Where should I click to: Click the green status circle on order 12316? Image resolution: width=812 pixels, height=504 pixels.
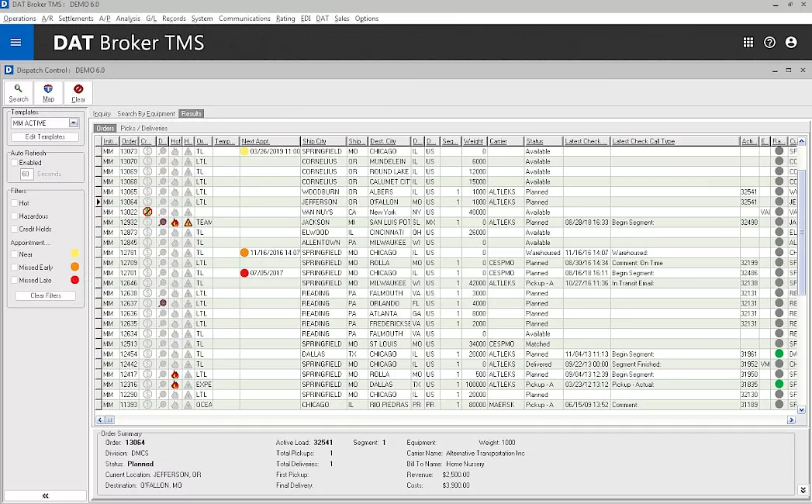click(x=779, y=385)
